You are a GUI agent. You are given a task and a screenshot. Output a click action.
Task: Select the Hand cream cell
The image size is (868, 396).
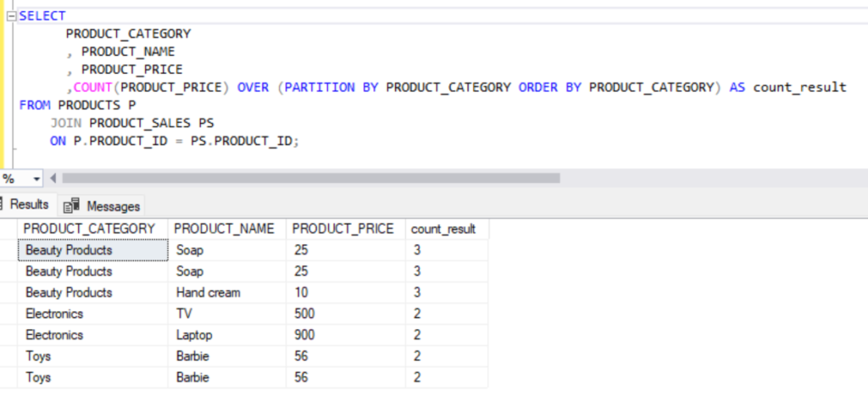pos(209,293)
